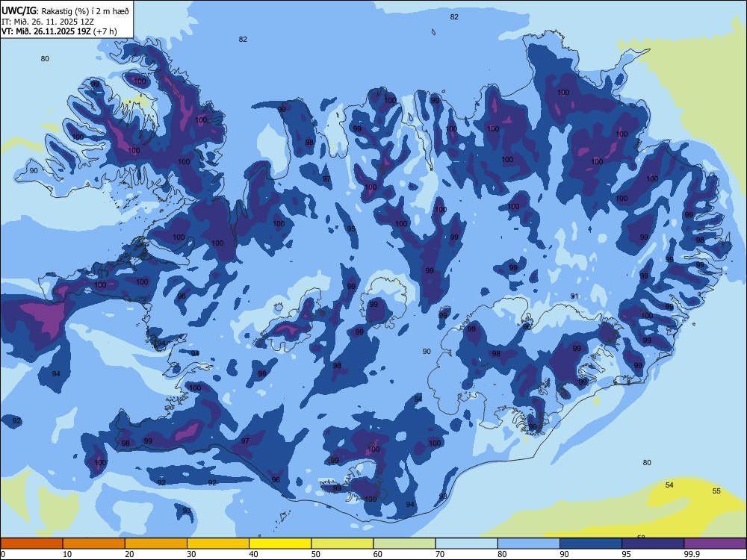Select the orange 10–20 legend swatch
This screenshot has width=747, height=560.
[94, 544]
